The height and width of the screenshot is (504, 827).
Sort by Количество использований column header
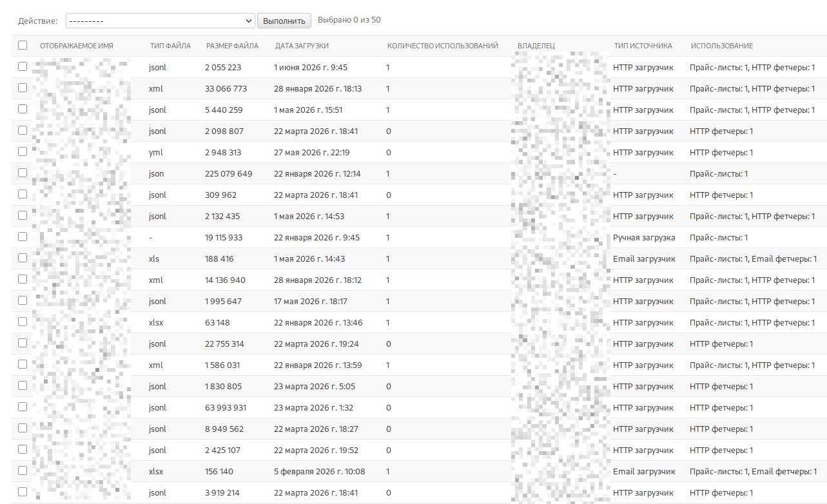[x=443, y=46]
